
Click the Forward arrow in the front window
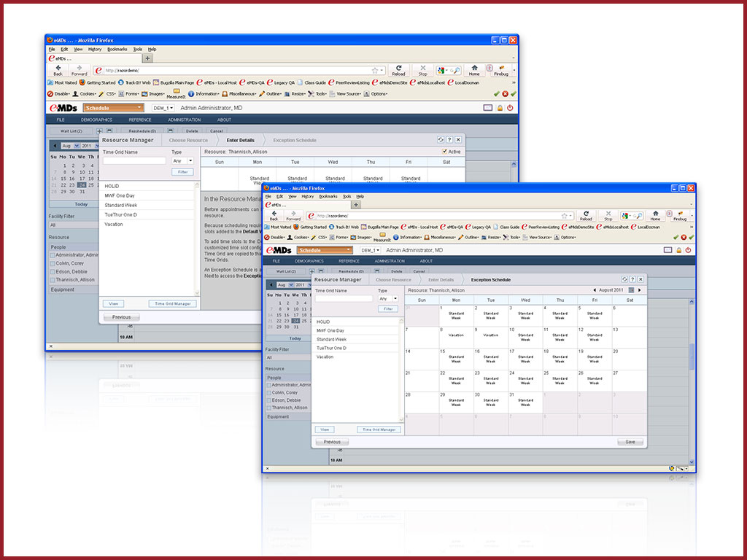point(293,216)
